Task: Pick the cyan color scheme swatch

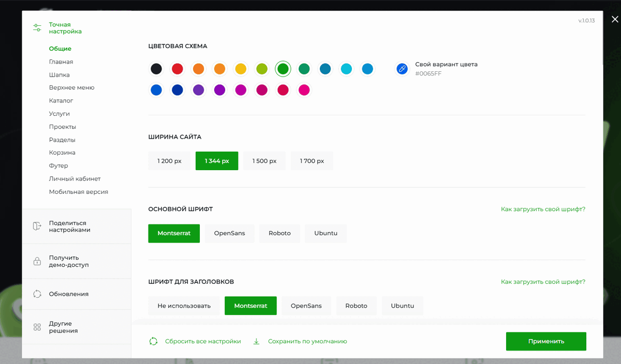Action: (346, 69)
